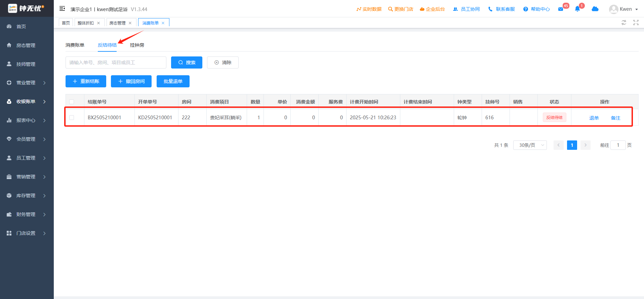Open the Kwen account dropdown arrow
Screen dimensions: 644x299
tap(636, 9)
